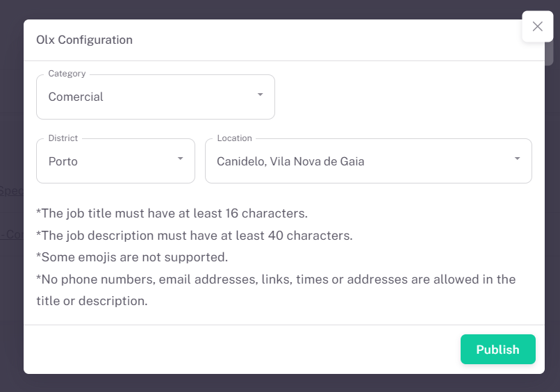Image resolution: width=560 pixels, height=392 pixels.
Task: Click the Olx Configuration dialog title
Action: [x=84, y=40]
